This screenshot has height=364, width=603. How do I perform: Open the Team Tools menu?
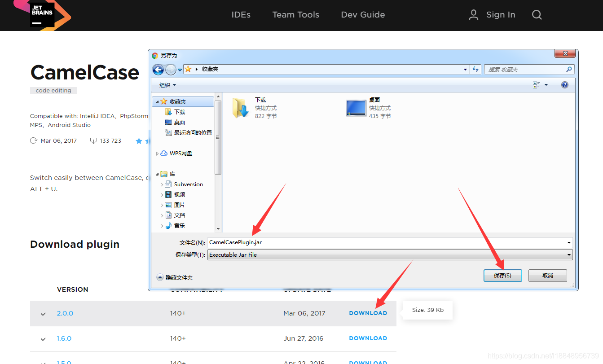click(x=296, y=15)
